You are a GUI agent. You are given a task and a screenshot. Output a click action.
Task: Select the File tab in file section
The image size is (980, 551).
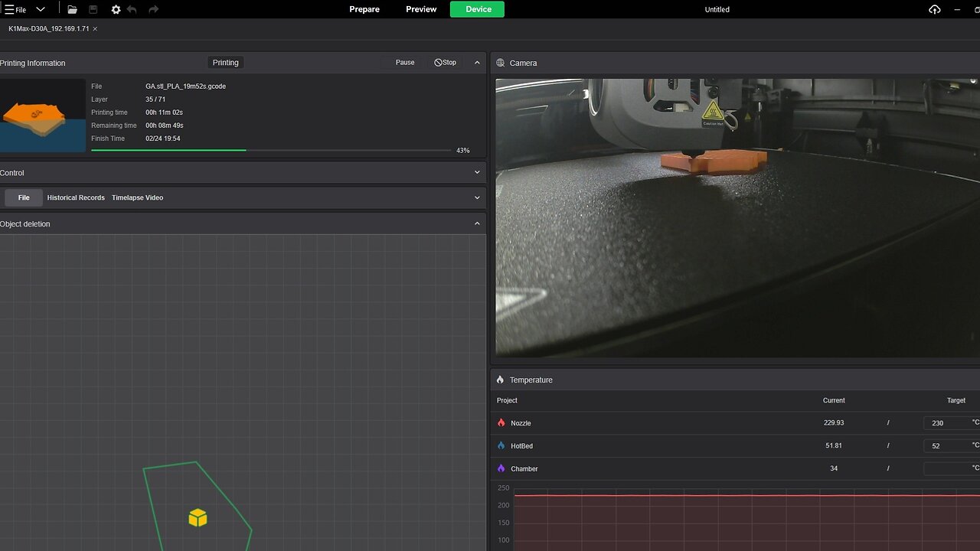click(x=24, y=197)
